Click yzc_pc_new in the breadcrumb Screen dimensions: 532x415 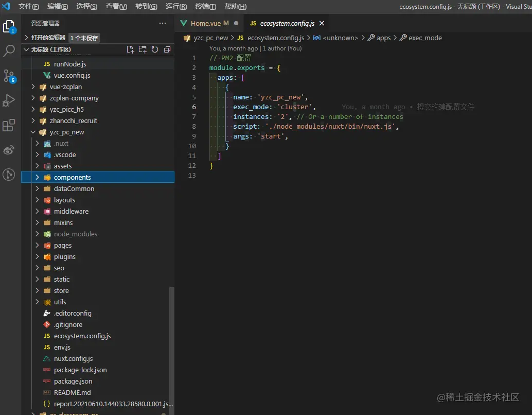pyautogui.click(x=211, y=38)
